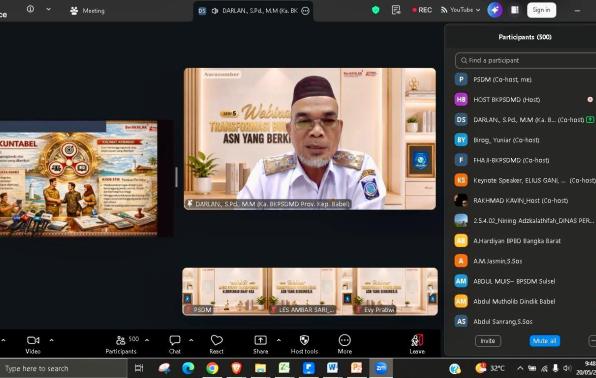Select participant ABDUL MUIS– BPSDM Sulsel

(x=525, y=281)
